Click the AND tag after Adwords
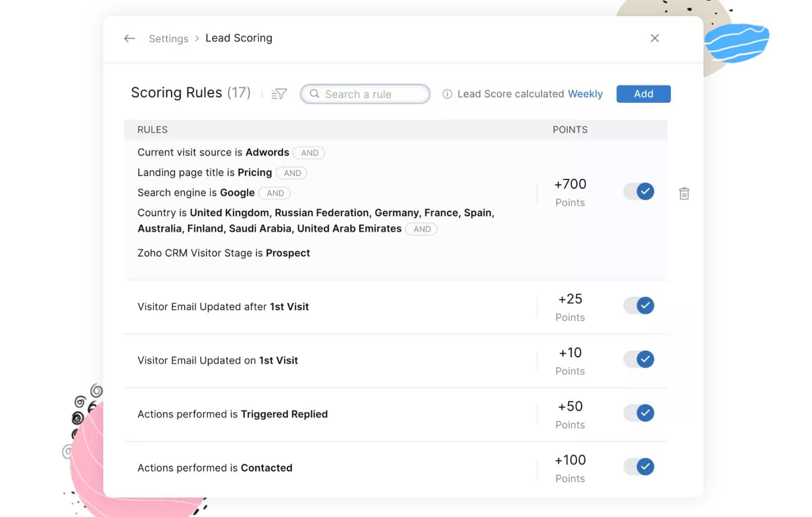812x517 pixels. click(309, 153)
